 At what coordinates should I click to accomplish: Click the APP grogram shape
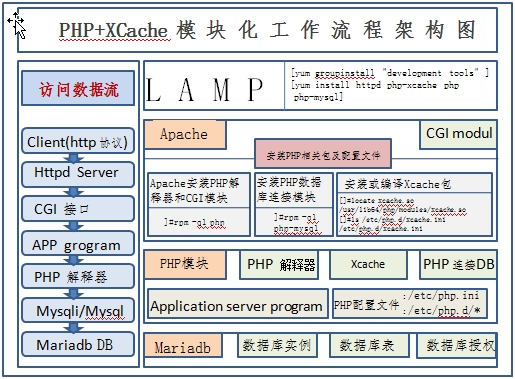[78, 243]
